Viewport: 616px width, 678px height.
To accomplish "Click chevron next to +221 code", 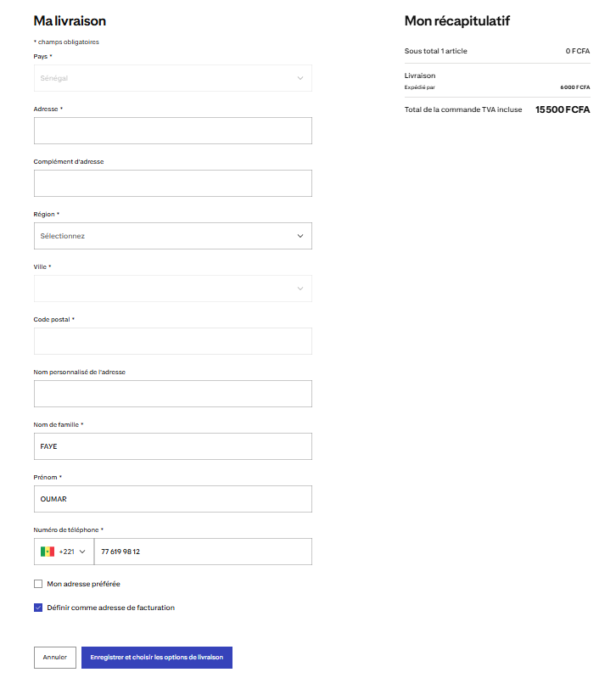I will [82, 552].
